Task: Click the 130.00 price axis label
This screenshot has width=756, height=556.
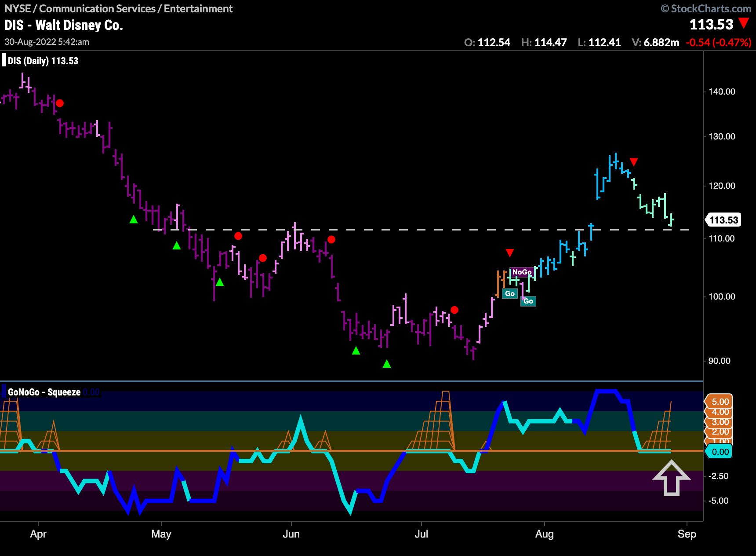Action: coord(722,136)
